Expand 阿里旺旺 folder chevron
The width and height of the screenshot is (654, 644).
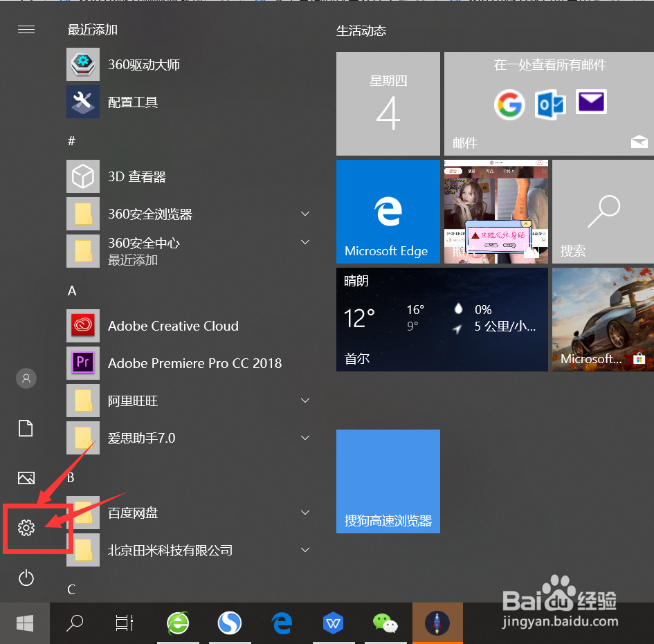click(x=305, y=400)
